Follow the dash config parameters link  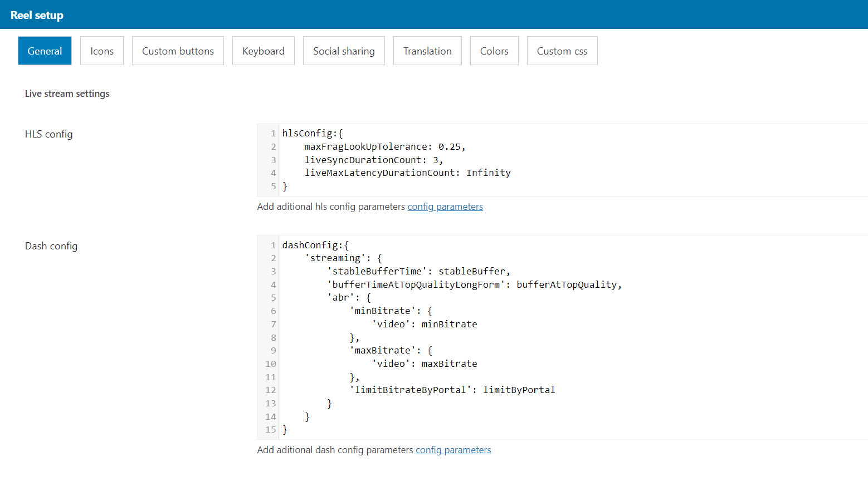point(453,450)
